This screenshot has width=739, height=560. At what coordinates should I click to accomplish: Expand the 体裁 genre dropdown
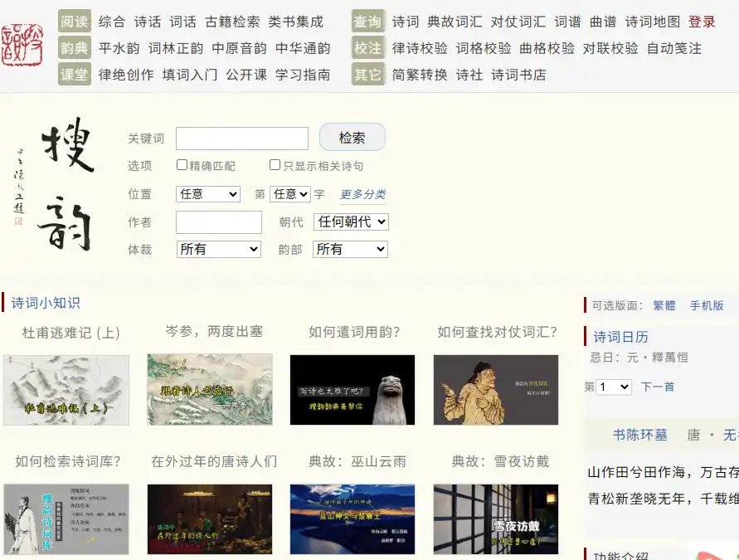click(219, 249)
